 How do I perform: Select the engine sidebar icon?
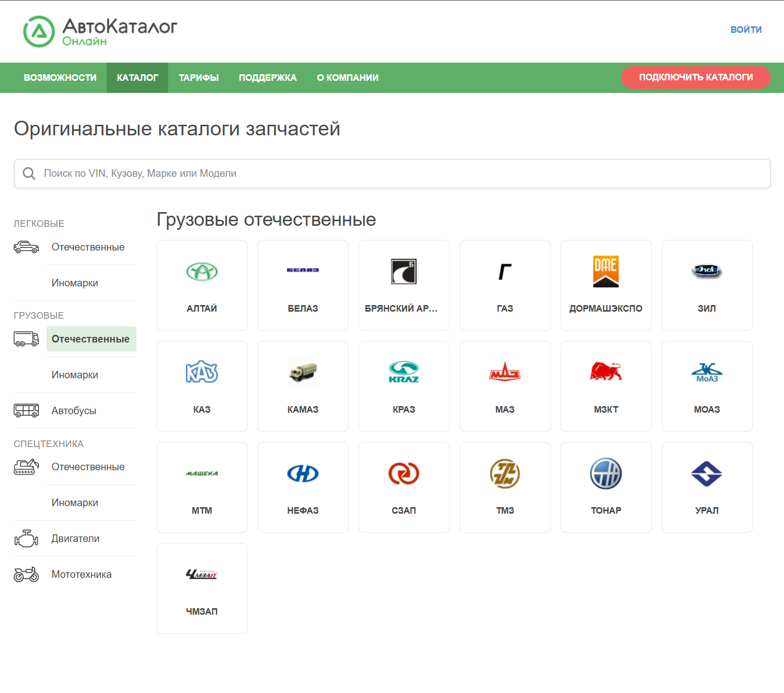[26, 538]
